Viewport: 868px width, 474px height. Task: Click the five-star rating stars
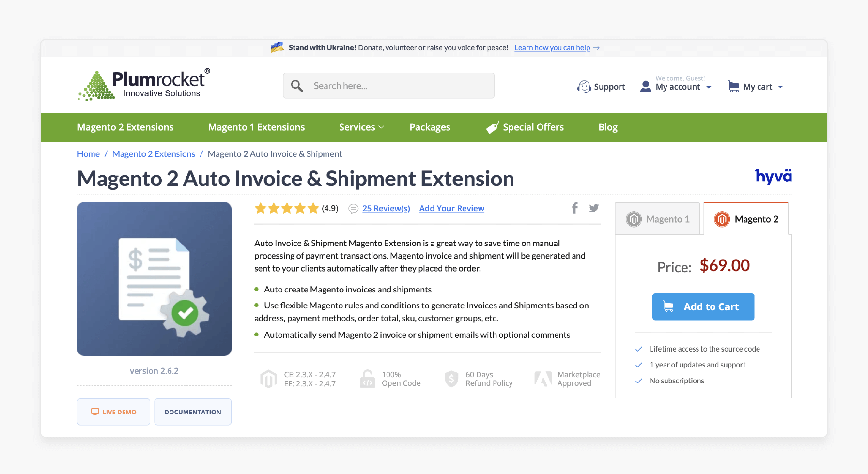tap(287, 208)
